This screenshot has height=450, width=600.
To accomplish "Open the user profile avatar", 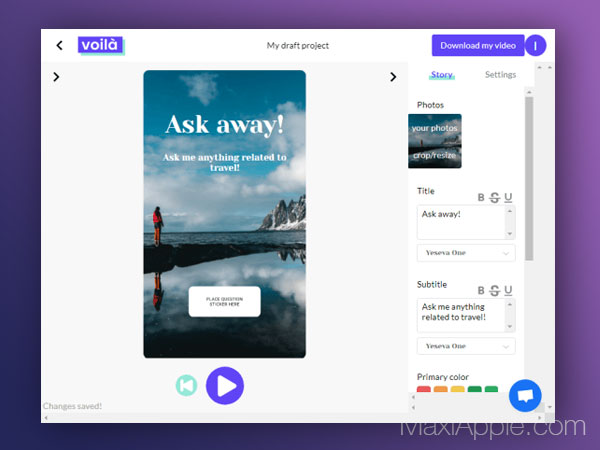I will (x=535, y=46).
